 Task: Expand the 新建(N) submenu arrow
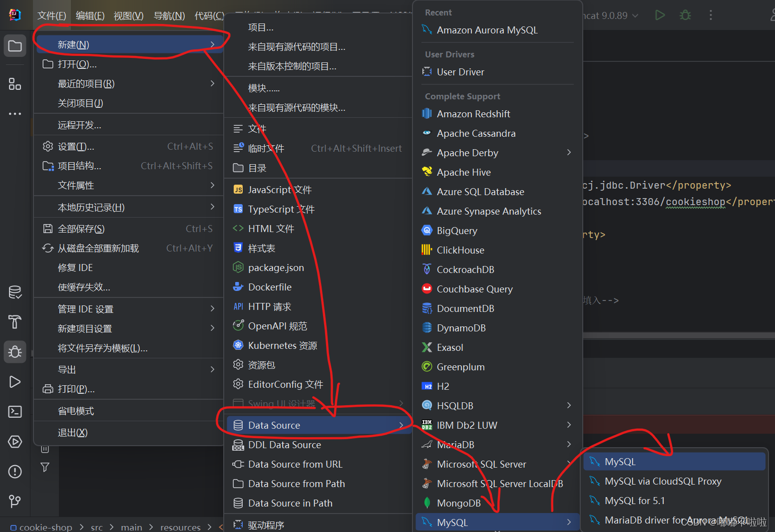pyautogui.click(x=213, y=44)
